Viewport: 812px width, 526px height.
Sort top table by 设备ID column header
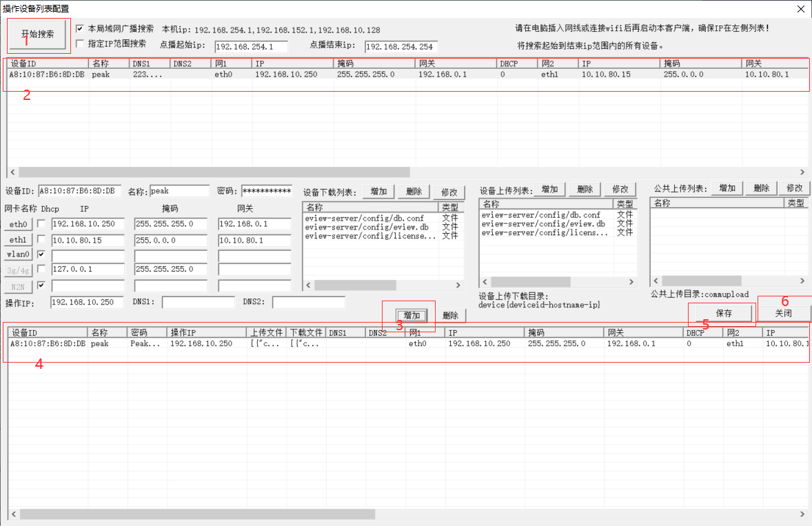(48, 63)
